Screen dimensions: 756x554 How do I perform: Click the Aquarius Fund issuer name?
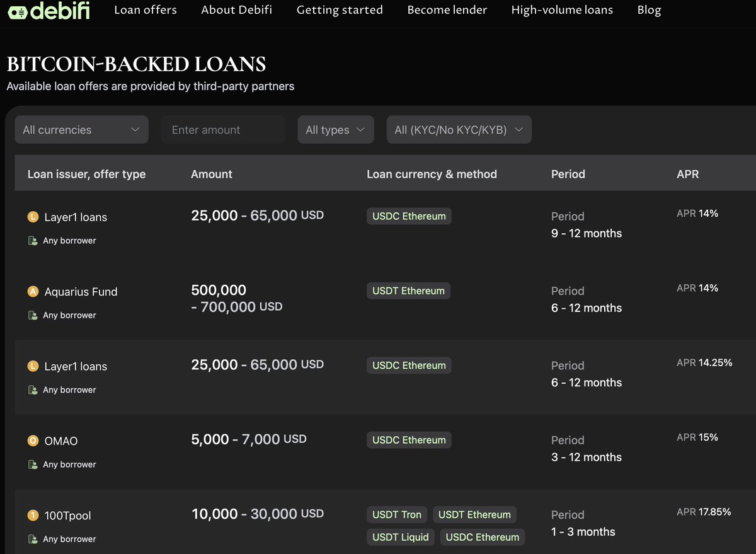pos(81,292)
